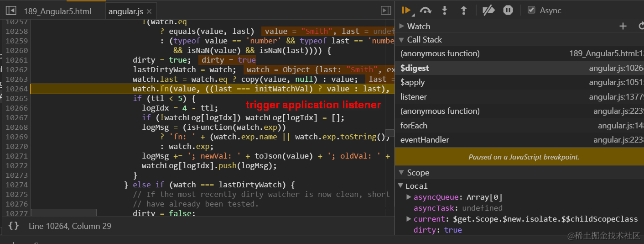Select the listener call stack frame
The height and width of the screenshot is (244, 644).
click(x=519, y=97)
